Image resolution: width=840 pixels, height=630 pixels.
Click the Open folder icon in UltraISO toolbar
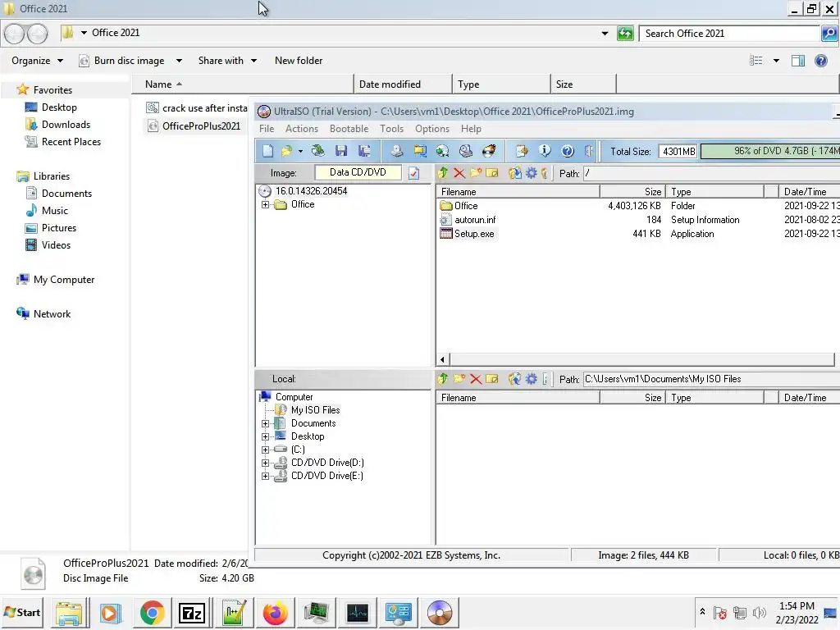click(x=287, y=151)
